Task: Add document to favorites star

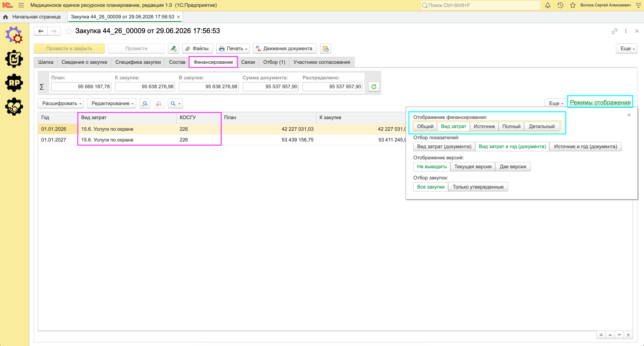Action: point(68,31)
